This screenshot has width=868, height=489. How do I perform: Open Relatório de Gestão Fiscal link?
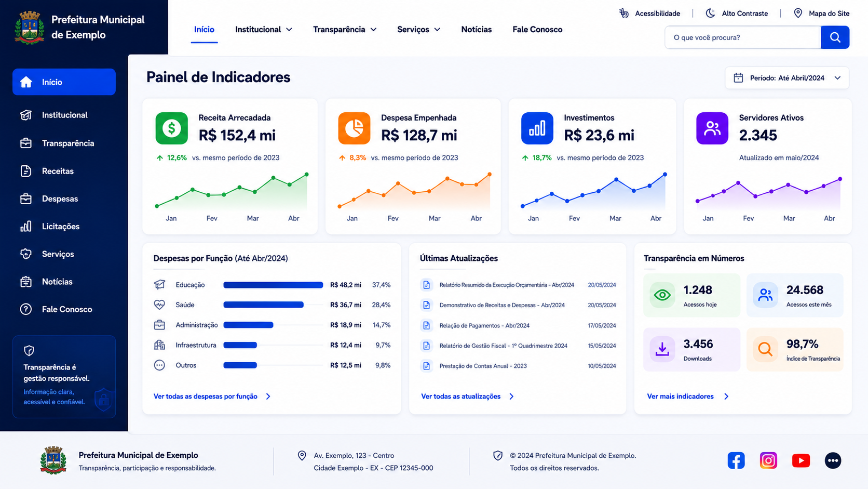[503, 346]
